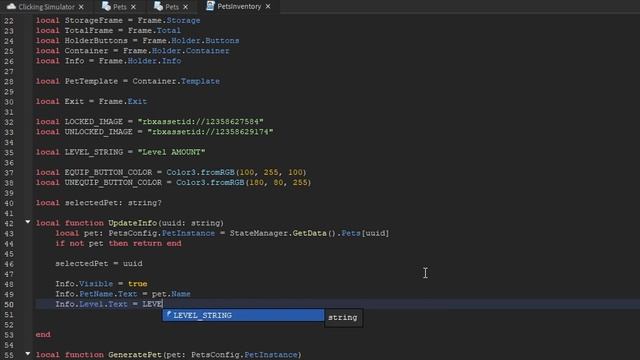This screenshot has height=360, width=640.
Task: Click "Info.Visible" on line 48
Action: click(84, 284)
